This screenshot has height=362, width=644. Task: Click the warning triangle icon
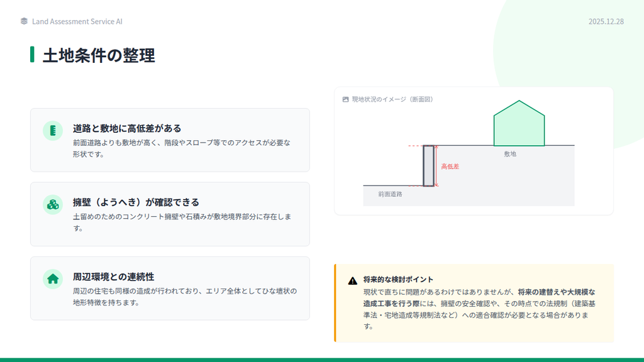[352, 280]
